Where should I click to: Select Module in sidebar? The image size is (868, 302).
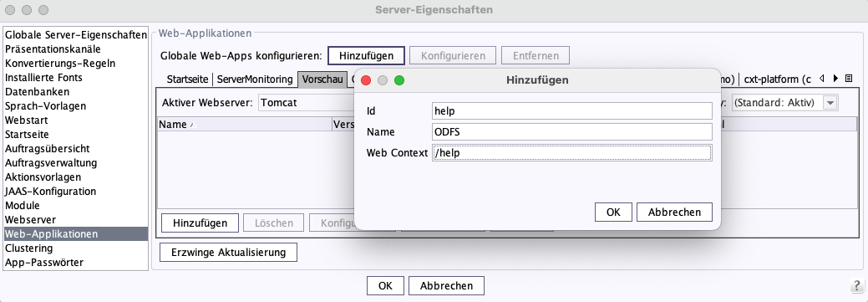point(76,206)
